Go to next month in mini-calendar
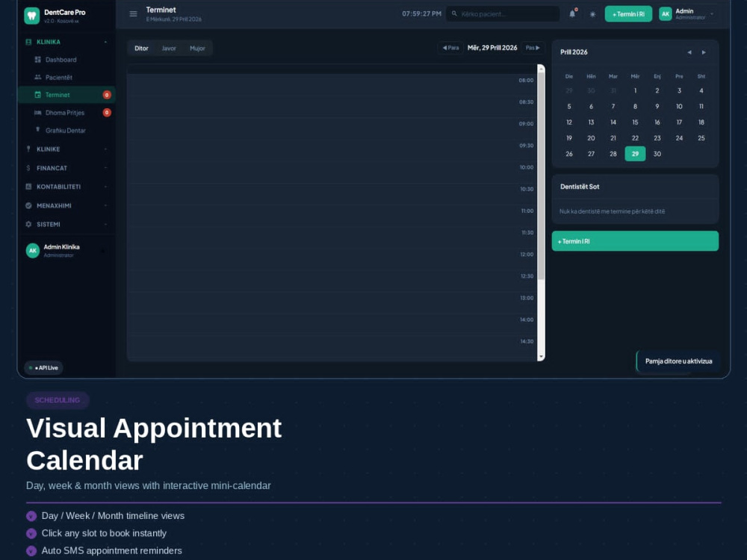 tap(704, 52)
